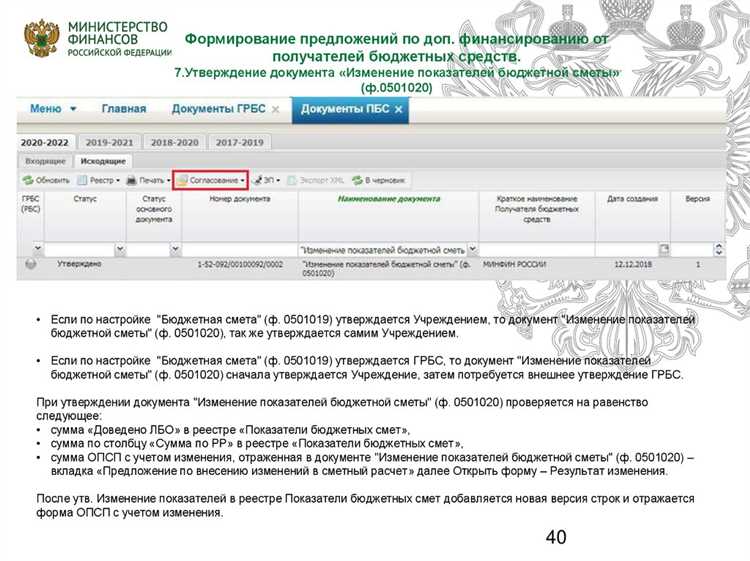Screen dimensions: 750x561
Task: Close the Документы ПБС tab with its X
Action: pos(398,110)
